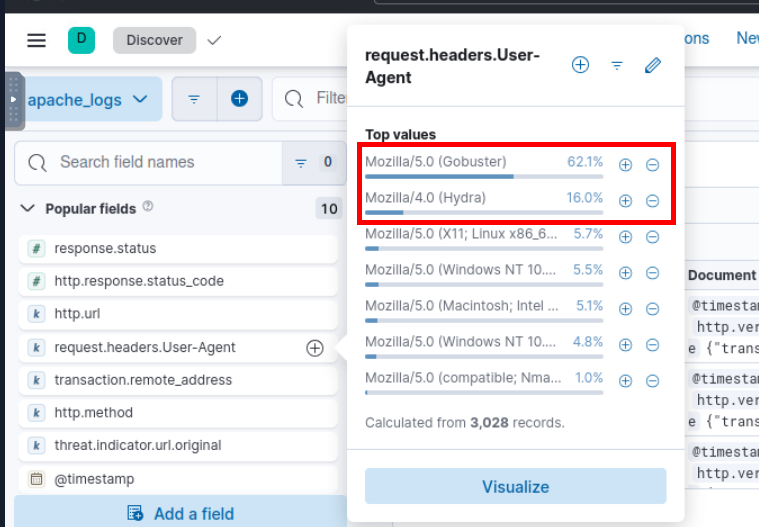Viewport: 759px width, 527px height.
Task: Select the threat.indicator.url.original field
Action: [178, 446]
